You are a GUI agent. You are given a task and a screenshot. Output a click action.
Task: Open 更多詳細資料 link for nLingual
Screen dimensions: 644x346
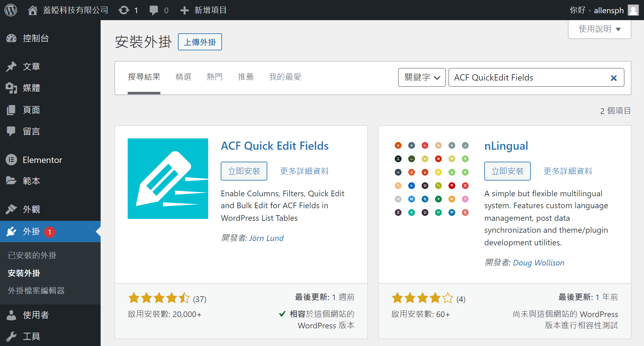(x=568, y=171)
